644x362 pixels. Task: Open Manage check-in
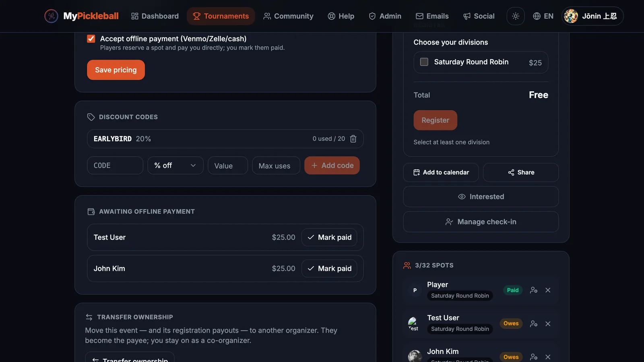[481, 222]
